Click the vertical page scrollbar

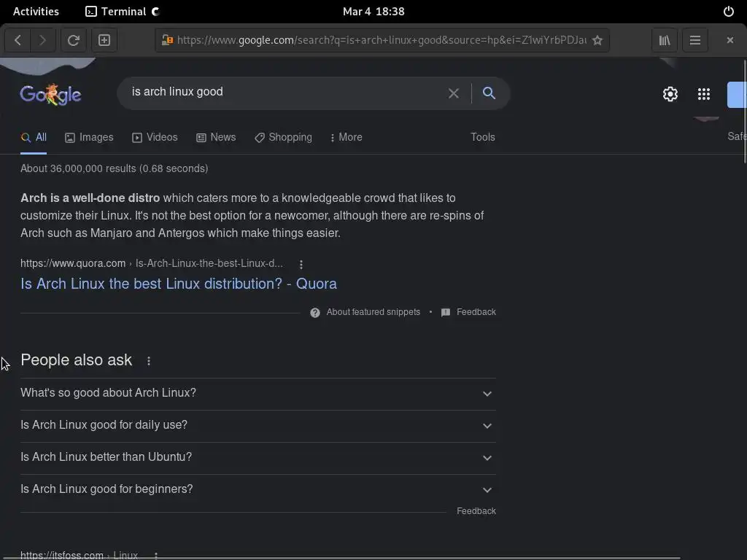744,112
